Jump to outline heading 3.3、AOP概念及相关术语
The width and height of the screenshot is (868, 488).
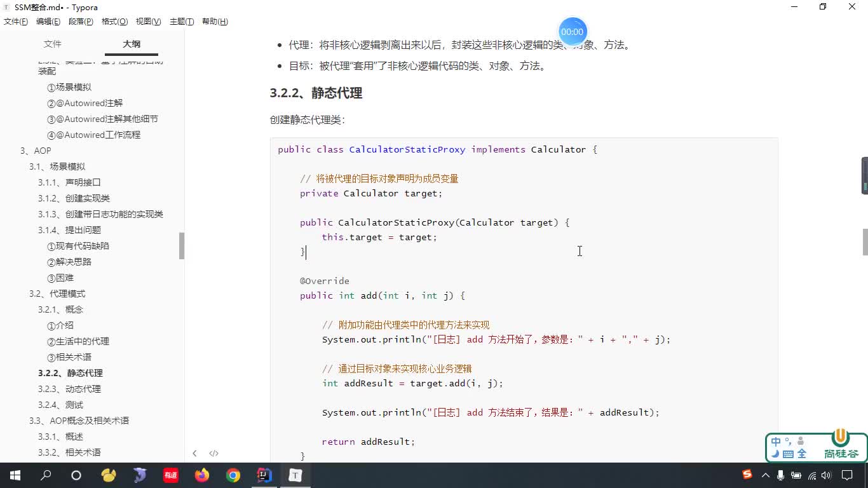tap(79, 421)
